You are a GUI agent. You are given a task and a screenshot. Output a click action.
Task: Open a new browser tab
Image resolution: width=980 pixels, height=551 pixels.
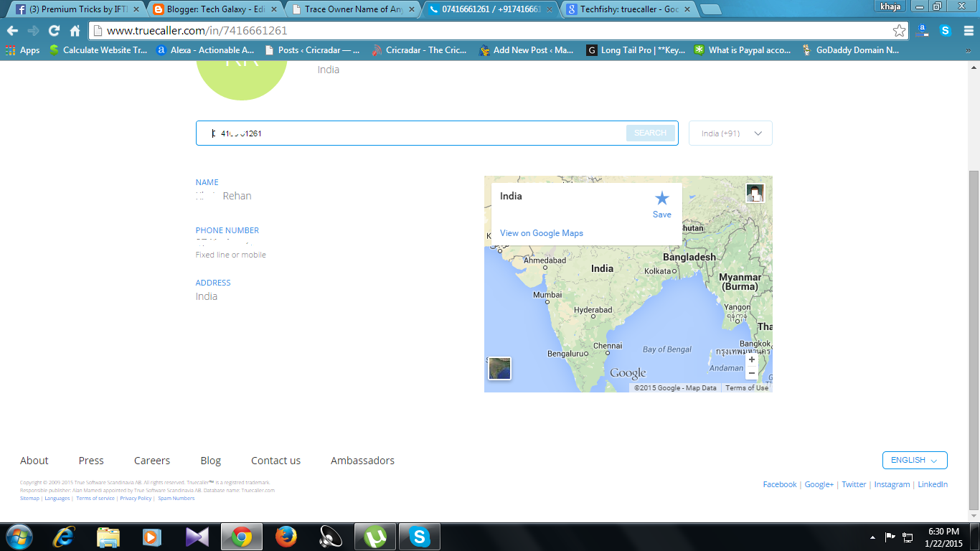tap(710, 9)
